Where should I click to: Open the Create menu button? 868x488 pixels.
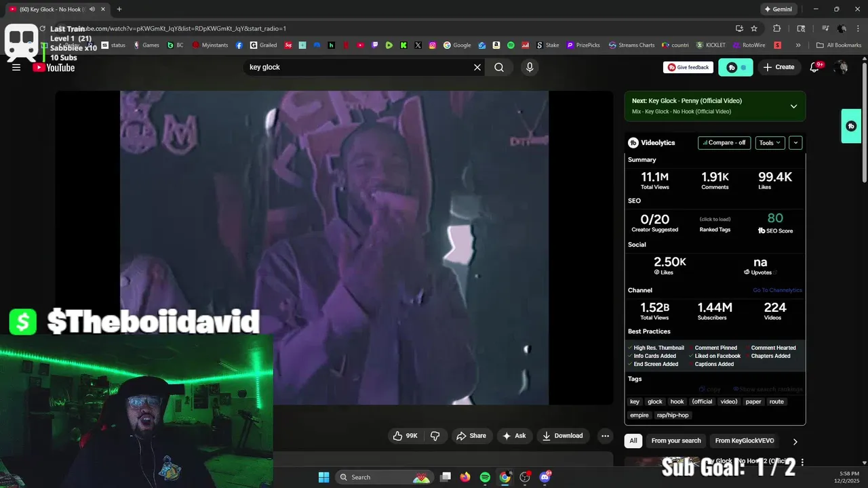778,67
